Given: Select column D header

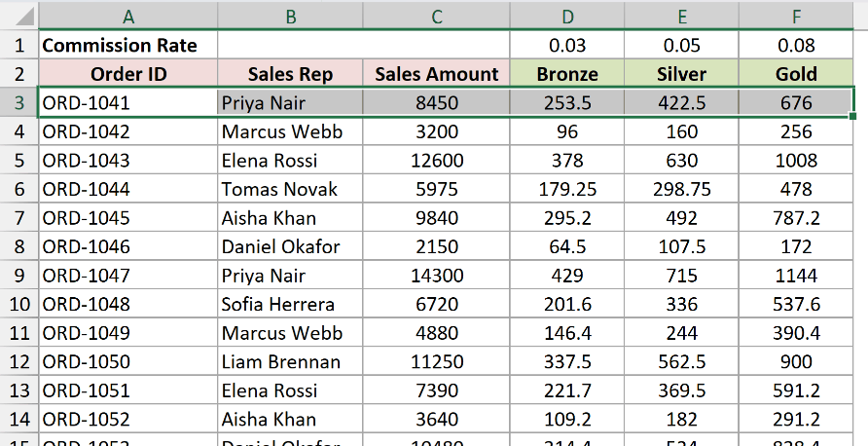Looking at the screenshot, I should [567, 17].
